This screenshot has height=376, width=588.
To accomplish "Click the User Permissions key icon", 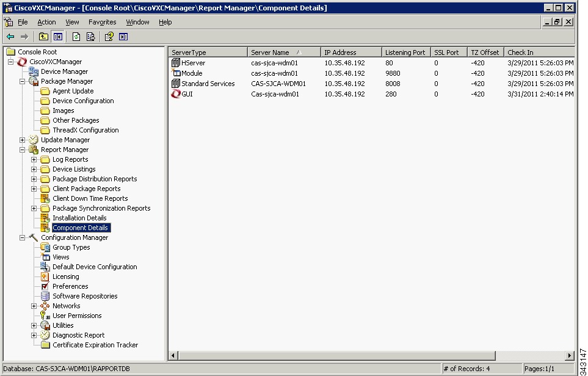I will coord(45,316).
